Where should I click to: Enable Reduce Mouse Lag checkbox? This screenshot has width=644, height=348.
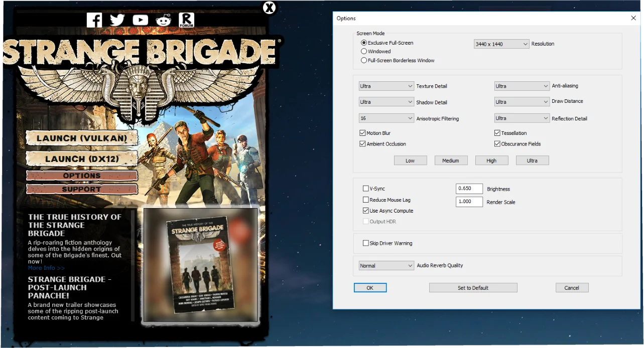[x=365, y=200]
